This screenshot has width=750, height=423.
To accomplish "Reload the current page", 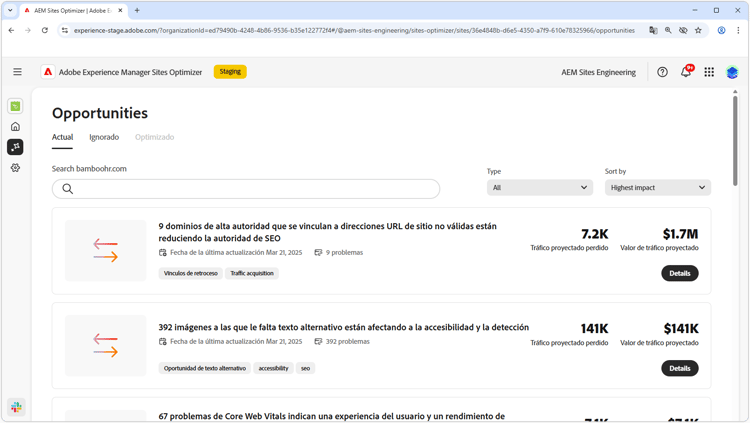I will pos(44,30).
